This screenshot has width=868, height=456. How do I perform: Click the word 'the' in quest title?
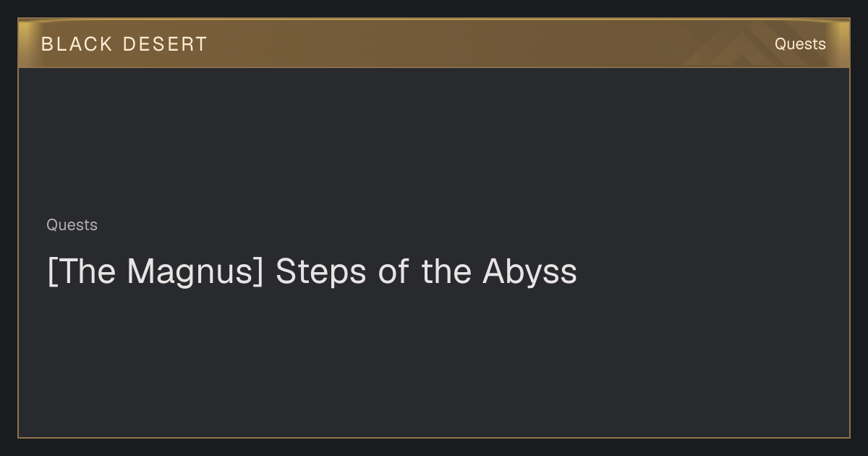point(446,272)
